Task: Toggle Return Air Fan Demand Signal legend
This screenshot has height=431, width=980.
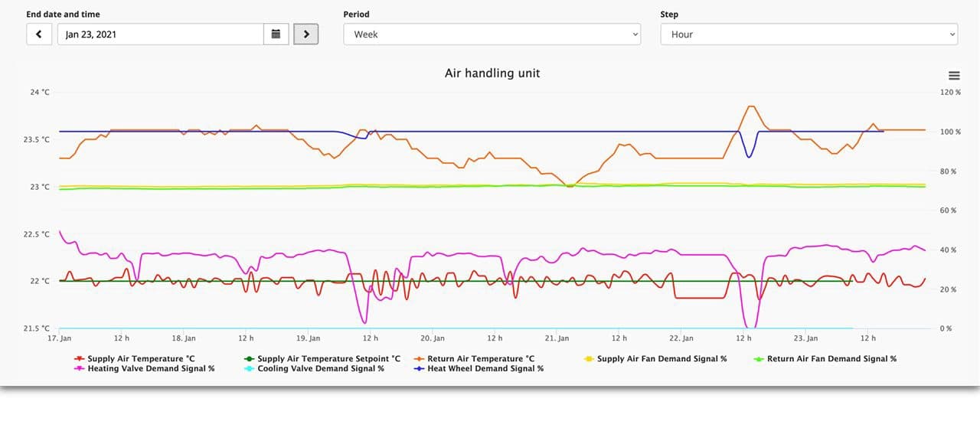Action: [831, 358]
